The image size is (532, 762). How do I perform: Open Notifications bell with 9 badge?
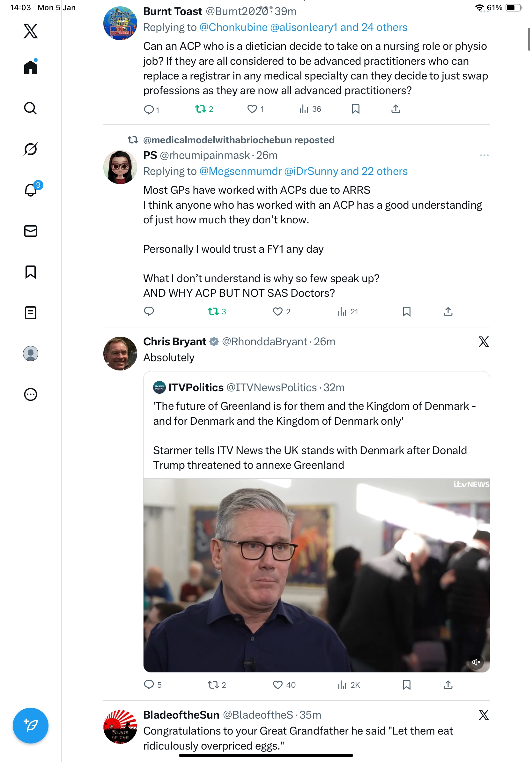(31, 190)
